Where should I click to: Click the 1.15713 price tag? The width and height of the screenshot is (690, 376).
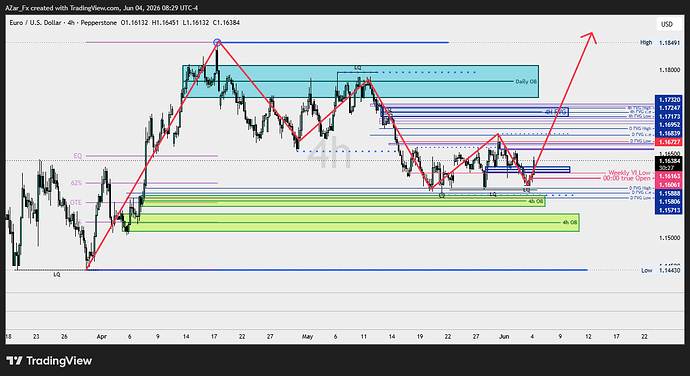[x=669, y=210]
